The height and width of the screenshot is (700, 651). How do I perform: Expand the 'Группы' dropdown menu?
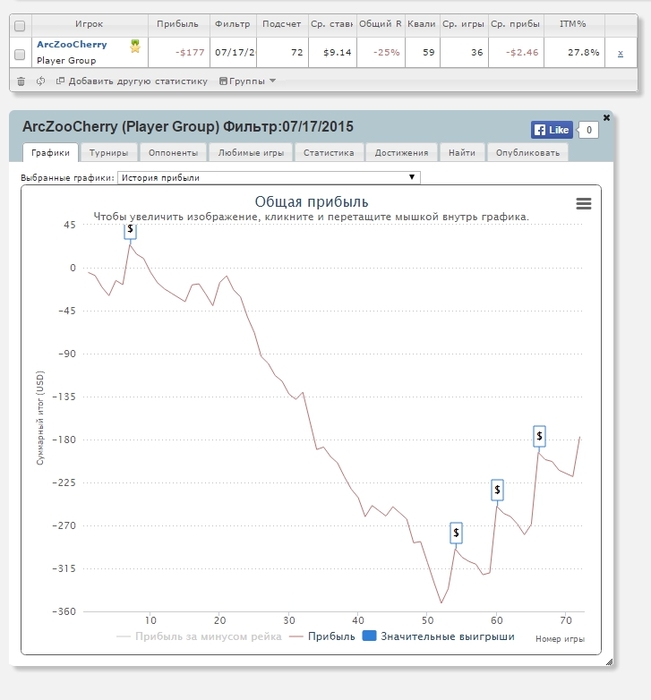click(247, 81)
